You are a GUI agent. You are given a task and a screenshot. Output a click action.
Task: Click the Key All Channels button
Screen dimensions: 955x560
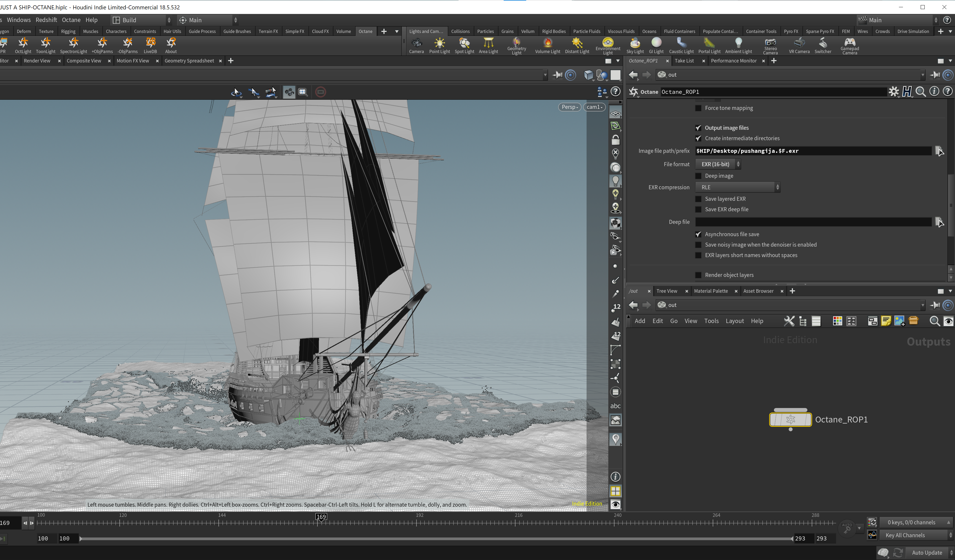click(x=905, y=535)
